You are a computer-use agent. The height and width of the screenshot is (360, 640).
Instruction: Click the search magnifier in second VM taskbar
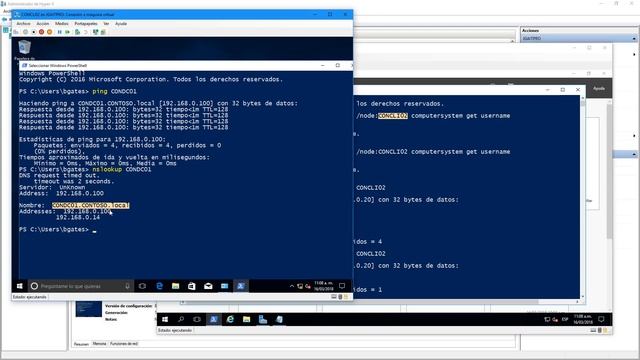point(181,319)
